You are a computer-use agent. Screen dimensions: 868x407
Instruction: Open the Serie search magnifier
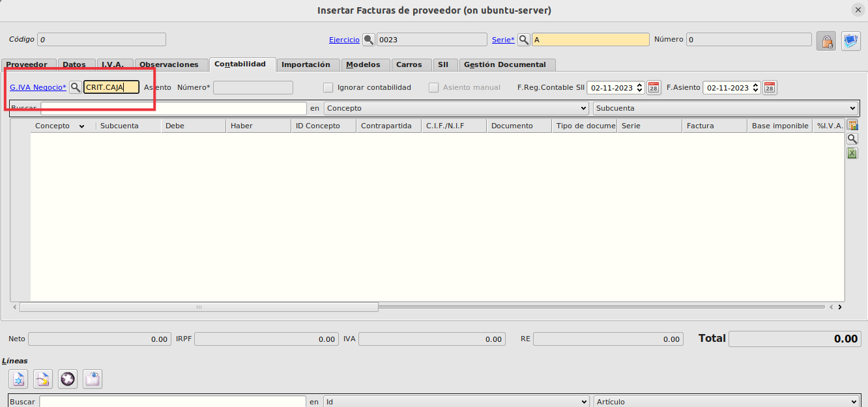tap(524, 40)
